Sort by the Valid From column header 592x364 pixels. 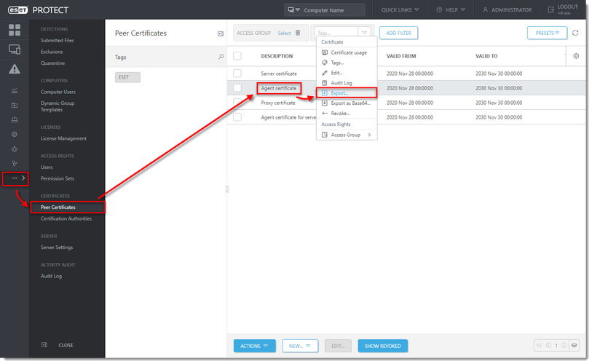pos(401,56)
